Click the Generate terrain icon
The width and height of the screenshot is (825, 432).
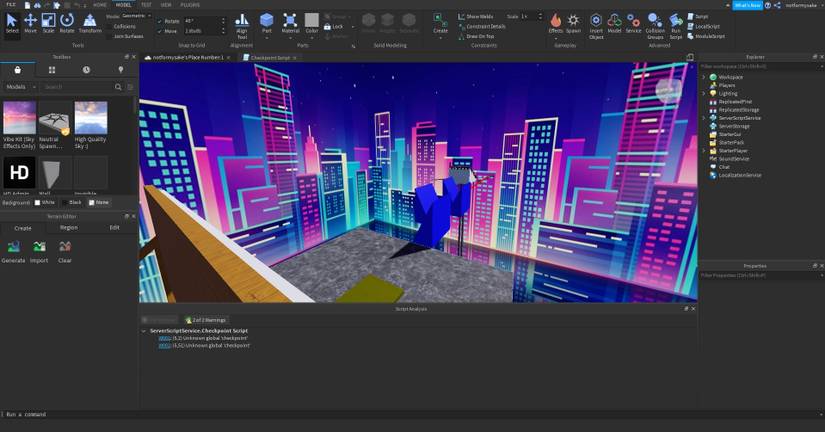coord(13,246)
